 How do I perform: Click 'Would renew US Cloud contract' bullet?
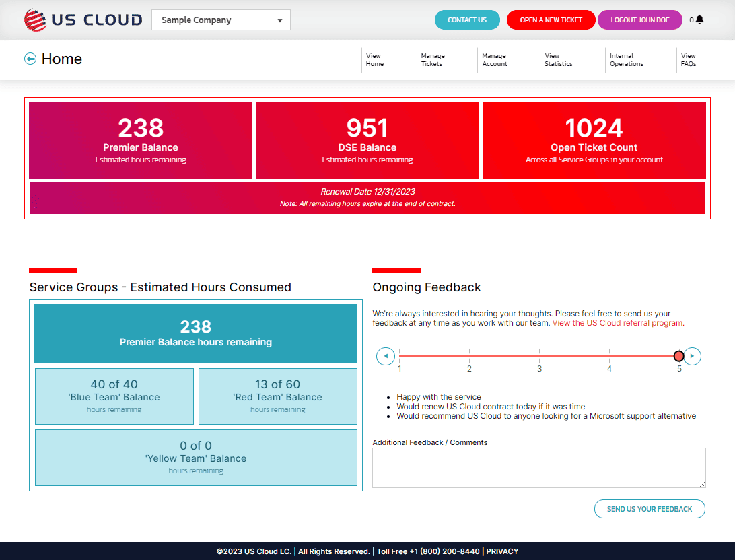pyautogui.click(x=491, y=407)
